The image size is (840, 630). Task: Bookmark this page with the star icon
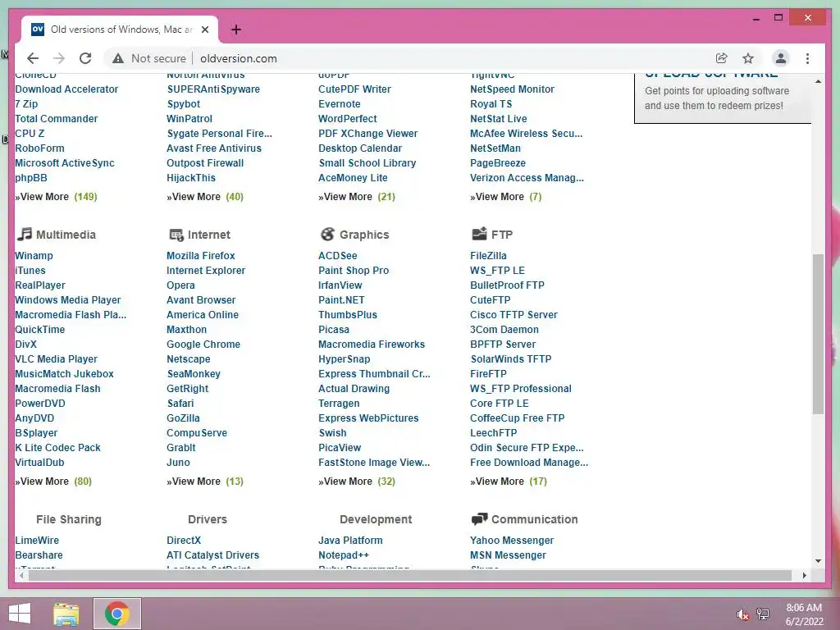point(748,58)
